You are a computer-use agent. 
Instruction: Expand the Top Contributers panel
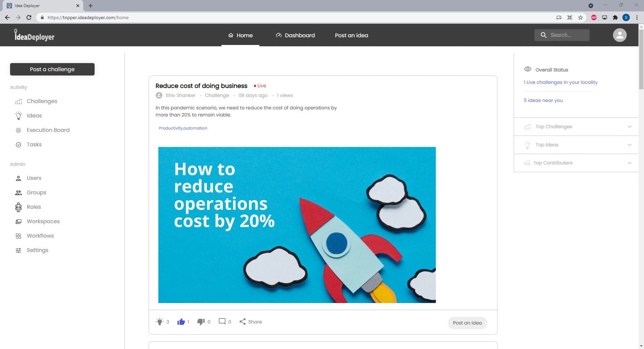point(576,163)
